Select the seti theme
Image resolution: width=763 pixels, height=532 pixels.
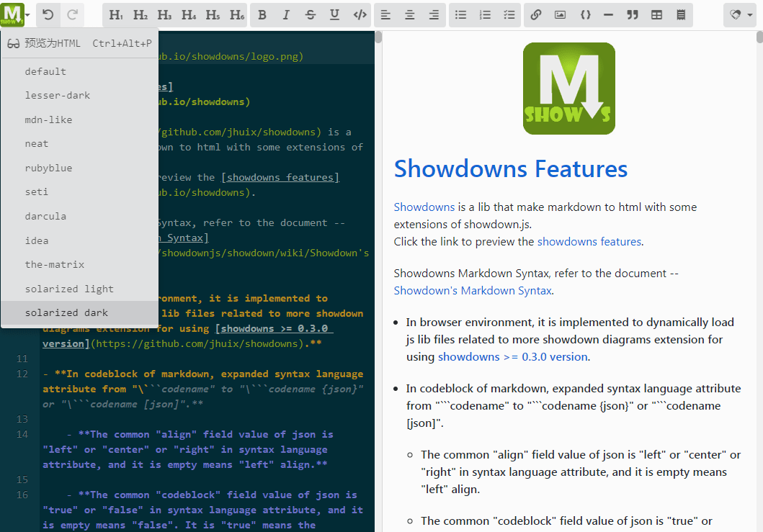point(80,191)
